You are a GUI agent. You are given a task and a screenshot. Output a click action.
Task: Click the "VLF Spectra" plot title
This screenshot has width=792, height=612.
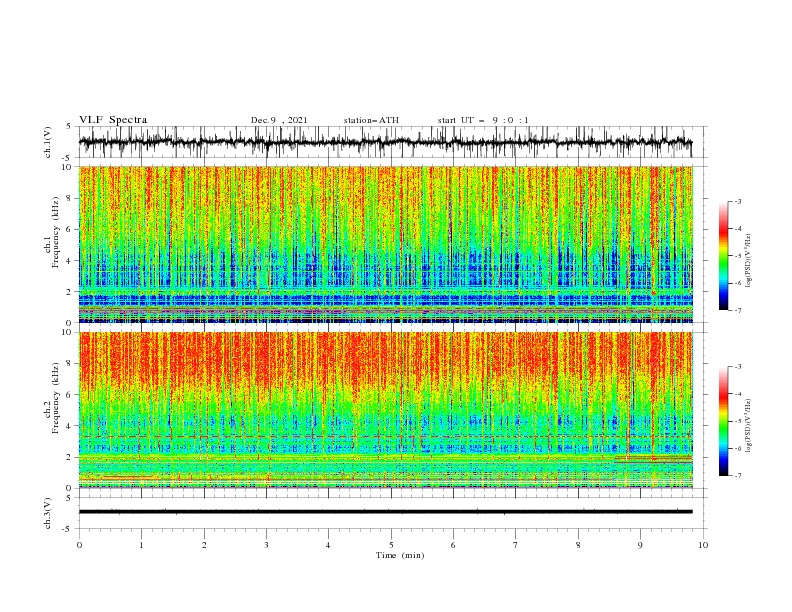point(113,120)
